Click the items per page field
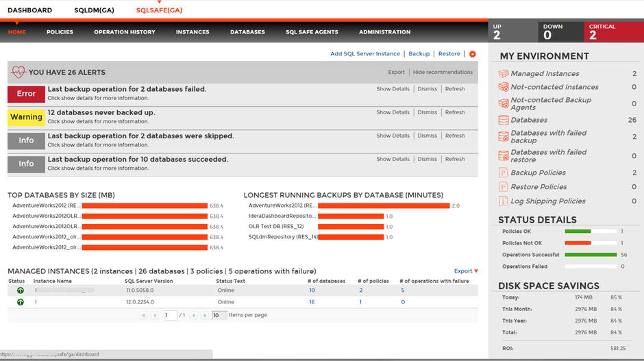The image size is (644, 361). pos(219,315)
